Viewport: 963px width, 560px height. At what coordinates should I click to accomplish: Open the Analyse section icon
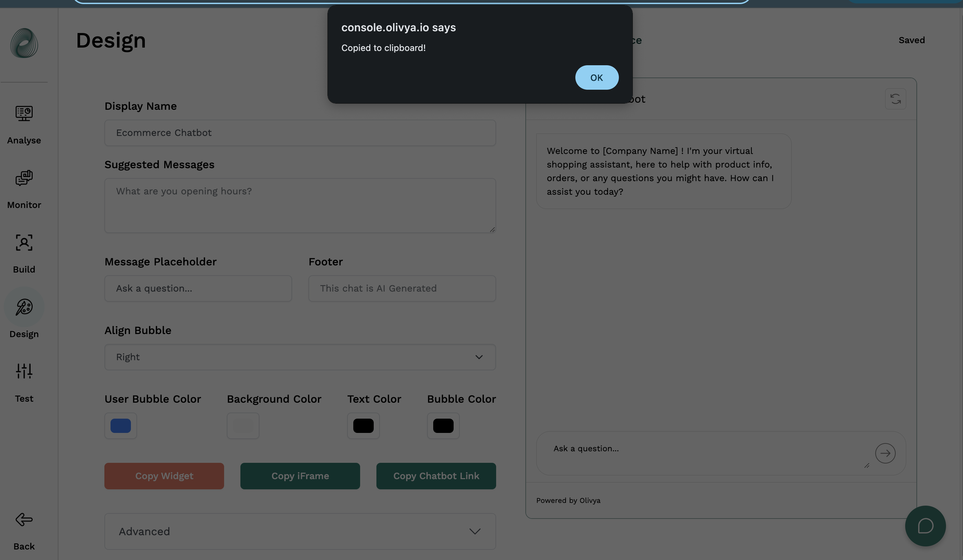click(24, 113)
